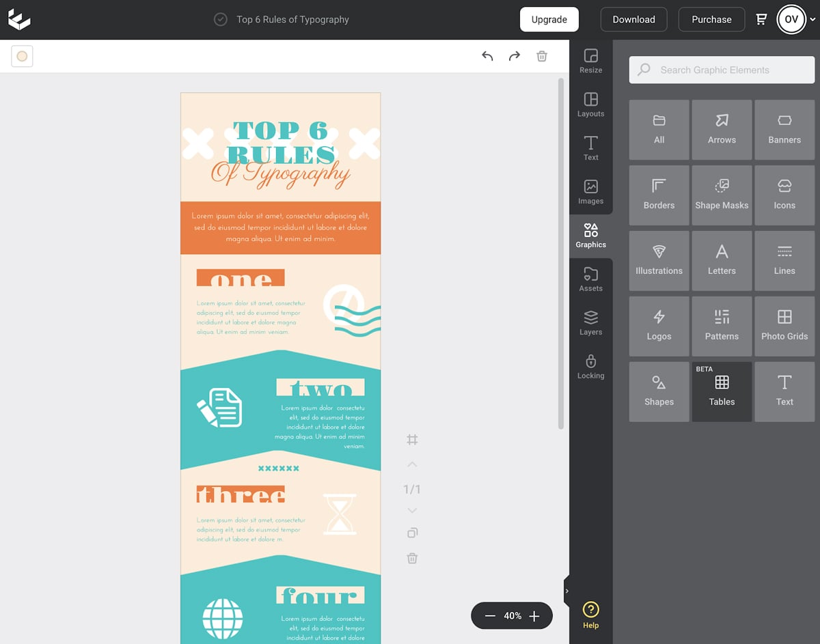This screenshot has height=644, width=820.
Task: Collapse the side panel with arrow handle
Action: click(566, 591)
